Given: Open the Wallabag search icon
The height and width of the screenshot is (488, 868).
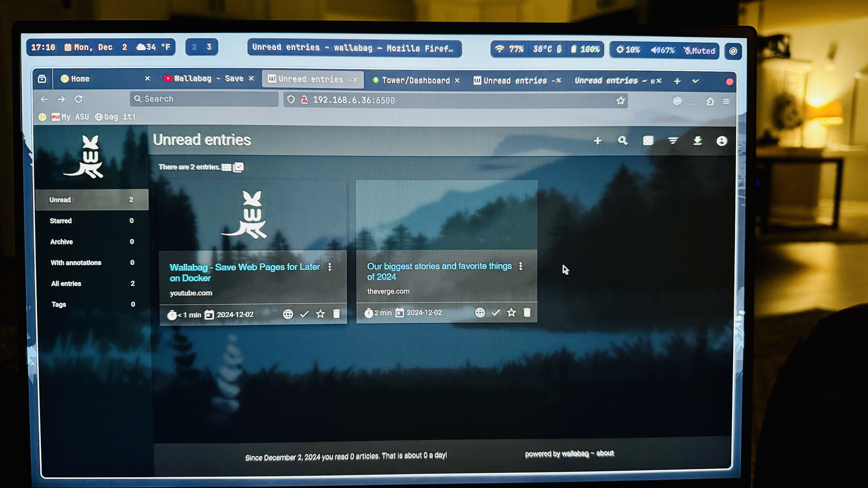Looking at the screenshot, I should (622, 141).
